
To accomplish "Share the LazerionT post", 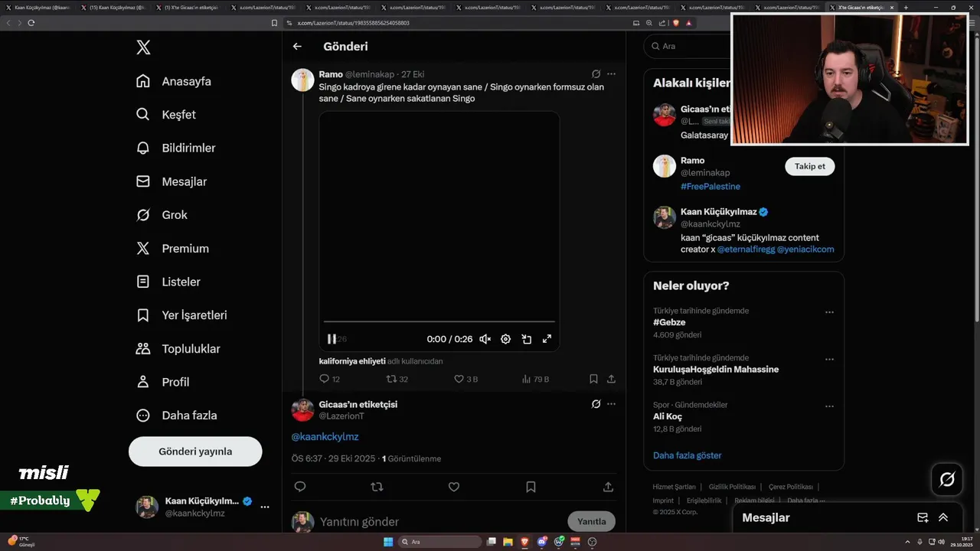I will point(608,487).
